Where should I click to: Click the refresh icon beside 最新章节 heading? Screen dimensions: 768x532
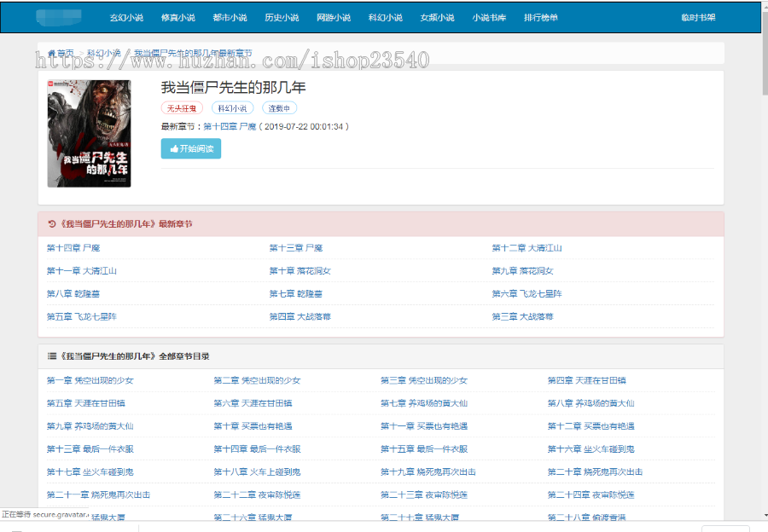tap(50, 223)
